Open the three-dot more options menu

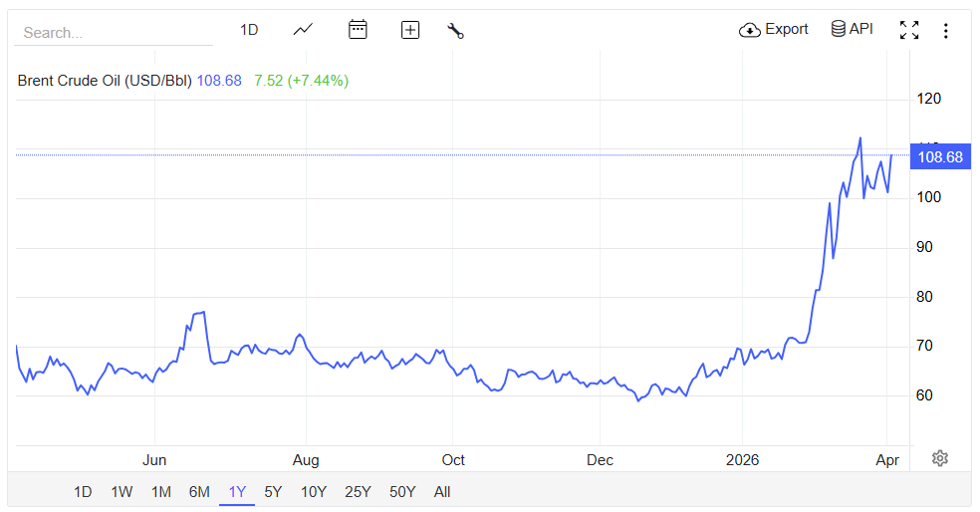pos(945,31)
